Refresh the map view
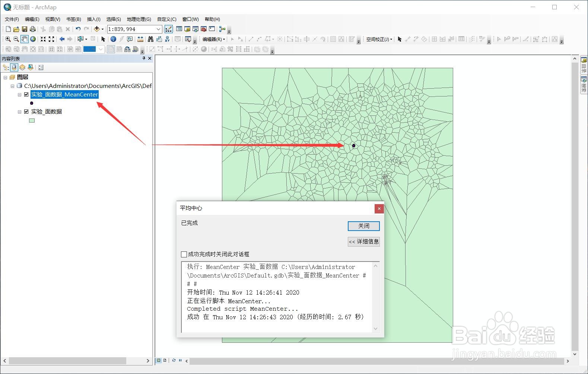 174,360
